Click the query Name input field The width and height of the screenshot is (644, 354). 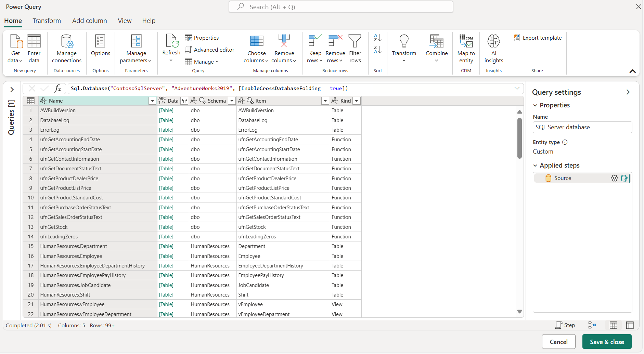[x=582, y=127]
